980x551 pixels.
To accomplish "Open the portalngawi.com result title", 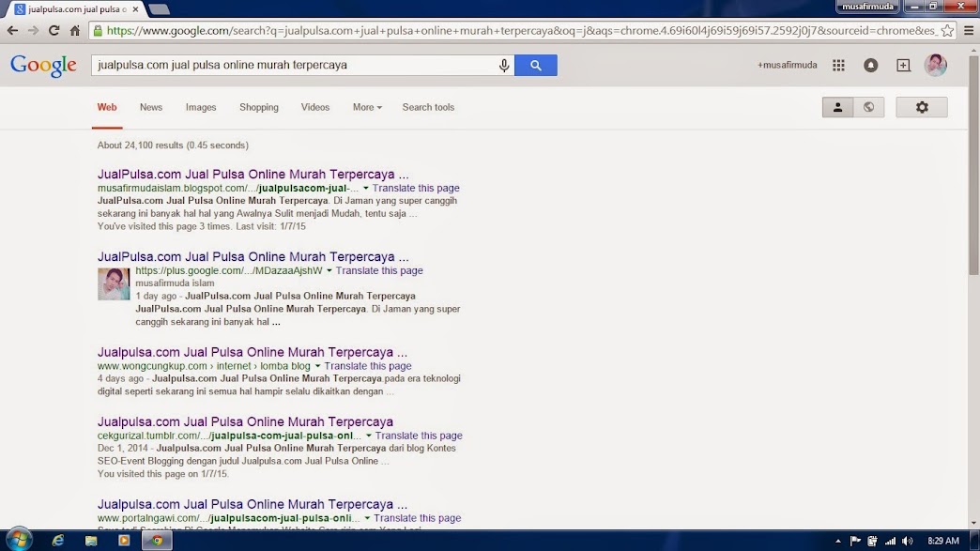I will click(252, 504).
